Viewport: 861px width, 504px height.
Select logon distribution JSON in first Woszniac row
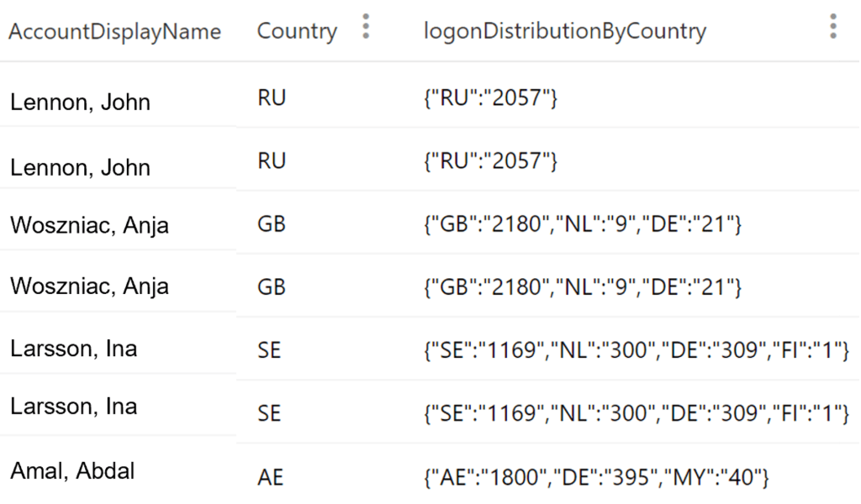pyautogui.click(x=583, y=224)
